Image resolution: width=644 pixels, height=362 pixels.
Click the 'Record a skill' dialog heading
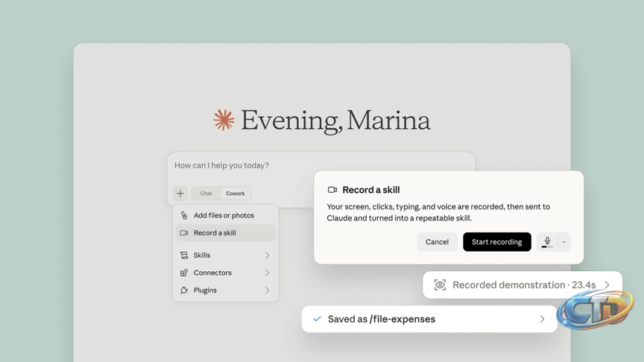pos(371,190)
